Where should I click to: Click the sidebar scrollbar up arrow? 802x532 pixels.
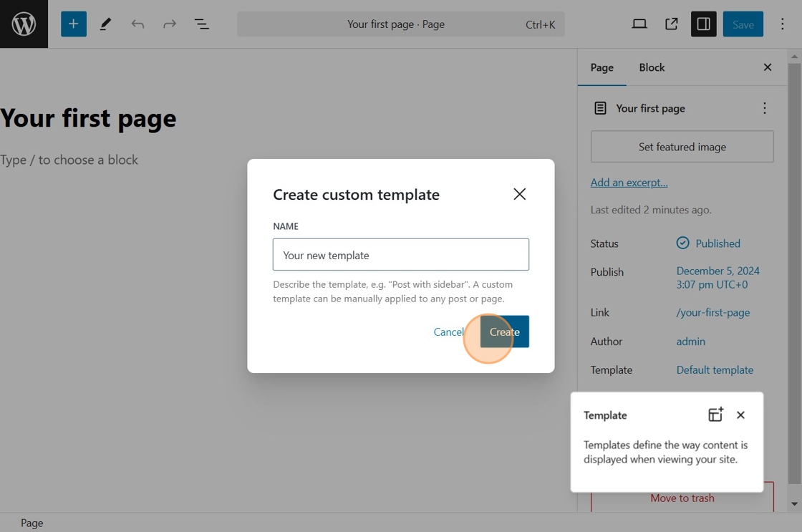794,56
